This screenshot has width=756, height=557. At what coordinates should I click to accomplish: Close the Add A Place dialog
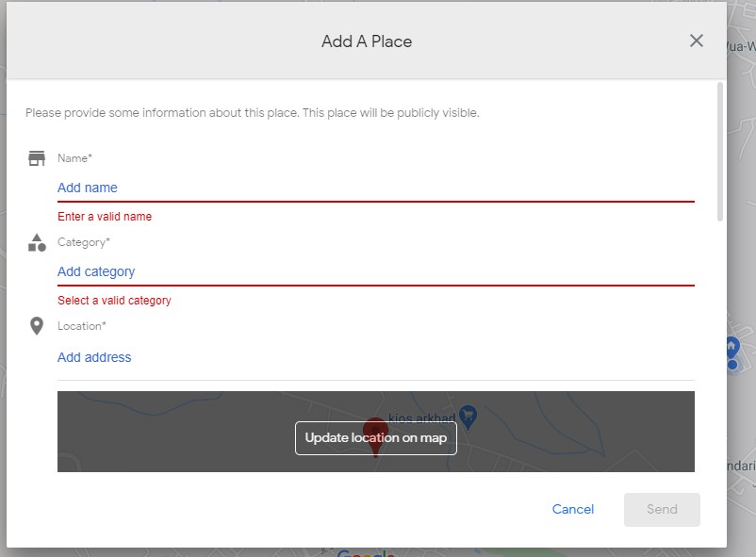(697, 41)
